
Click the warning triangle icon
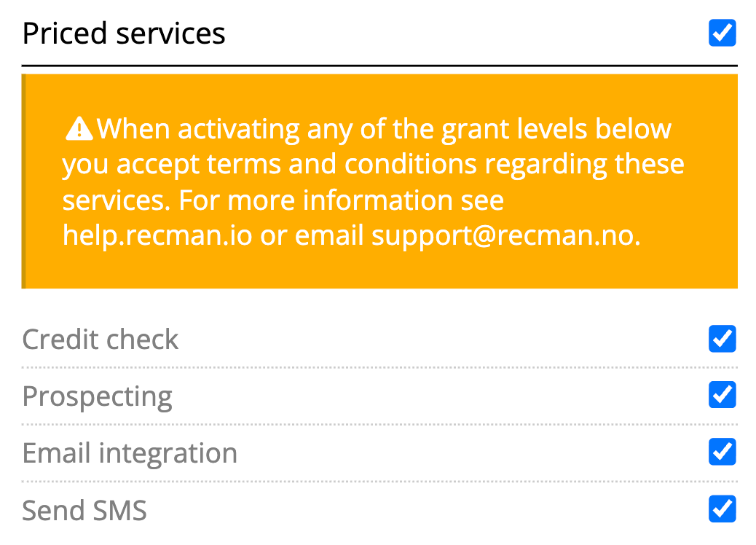click(x=79, y=129)
